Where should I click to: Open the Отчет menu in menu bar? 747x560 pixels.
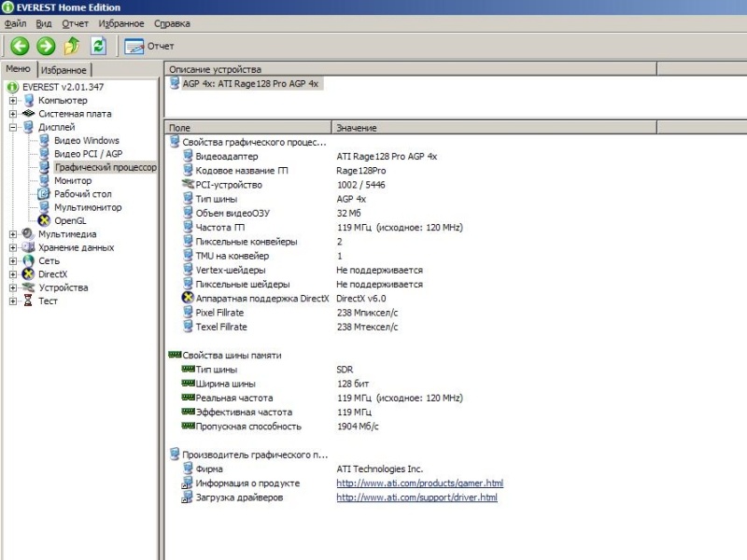[75, 23]
